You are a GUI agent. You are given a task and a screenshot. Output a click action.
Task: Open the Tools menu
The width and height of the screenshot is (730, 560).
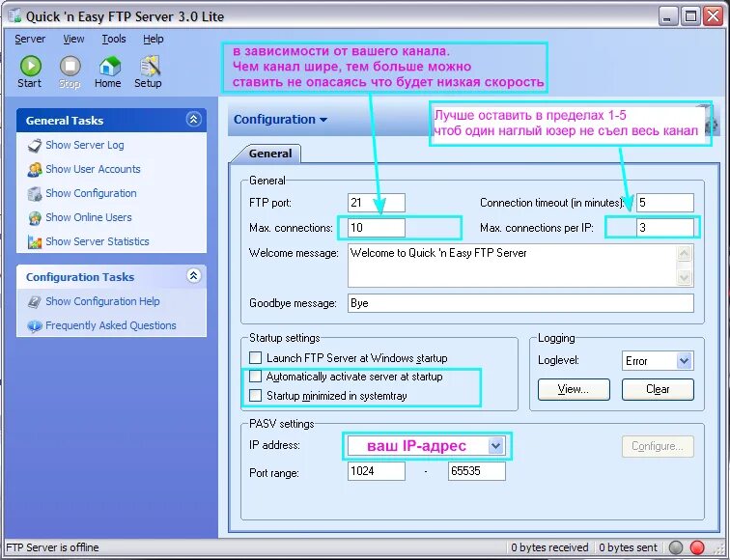(x=114, y=39)
